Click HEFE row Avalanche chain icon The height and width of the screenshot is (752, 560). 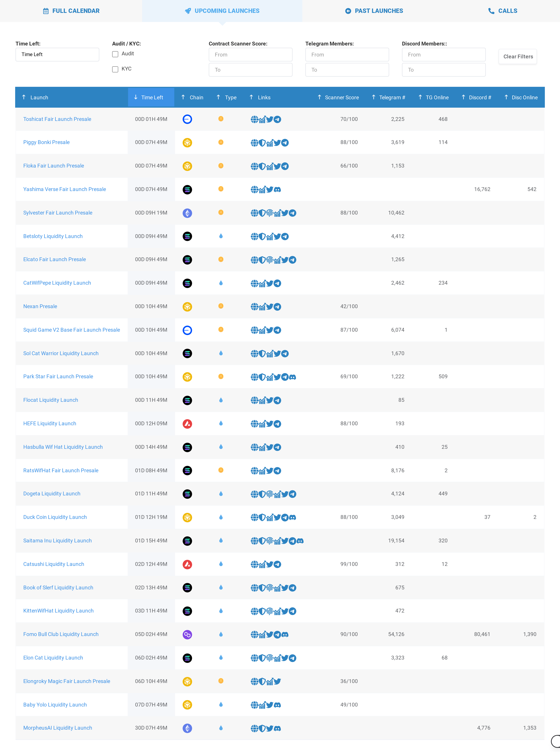coord(188,424)
